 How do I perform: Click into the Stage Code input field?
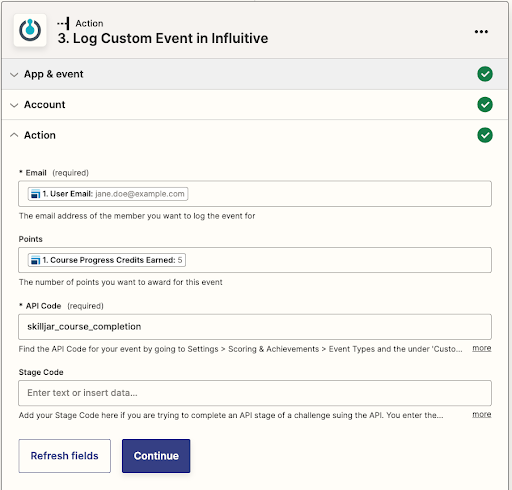(x=255, y=393)
